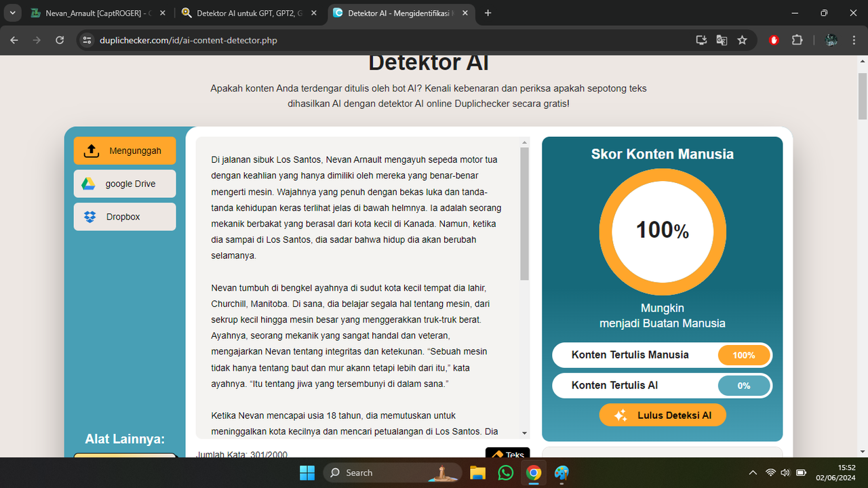
Task: Click the Alat Lainnya heading
Action: (125, 439)
